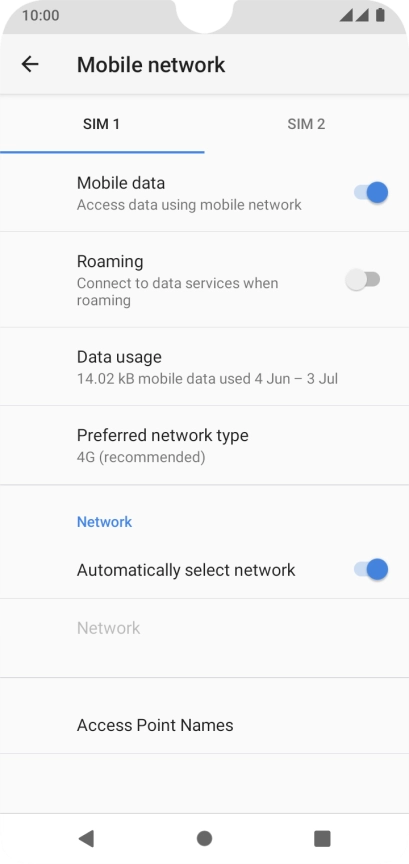Open Access Point Names settings

(204, 725)
